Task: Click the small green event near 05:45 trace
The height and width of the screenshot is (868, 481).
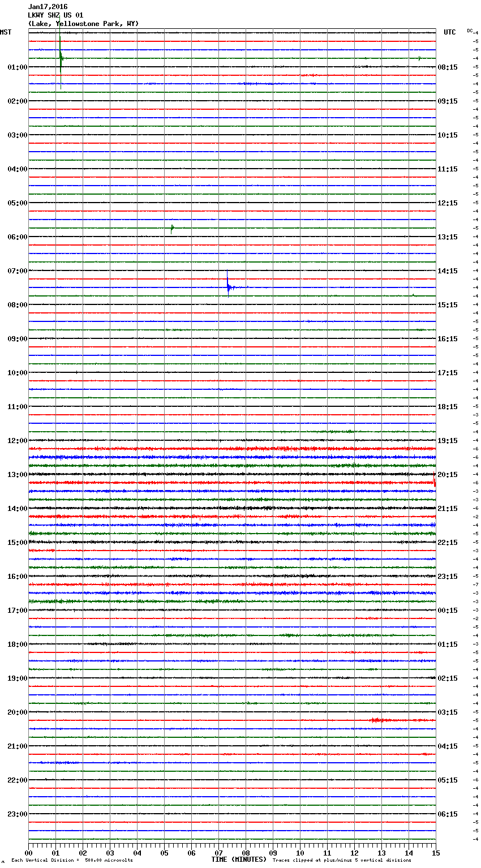Action: click(172, 228)
